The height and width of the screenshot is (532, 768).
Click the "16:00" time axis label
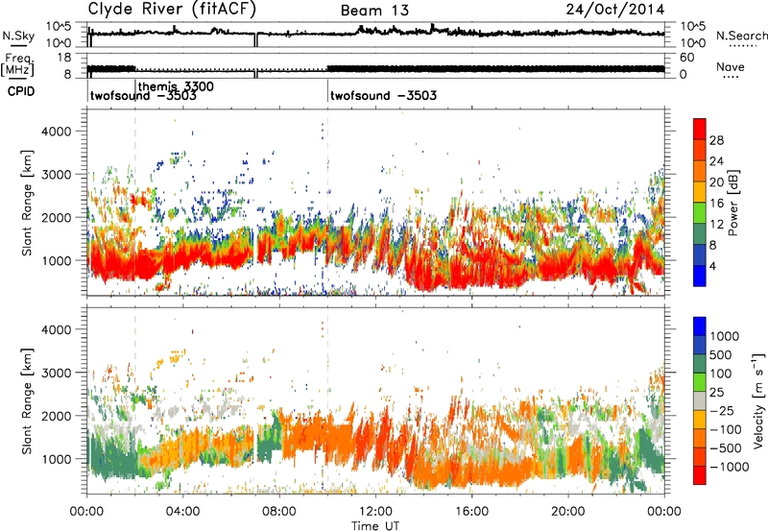471,512
